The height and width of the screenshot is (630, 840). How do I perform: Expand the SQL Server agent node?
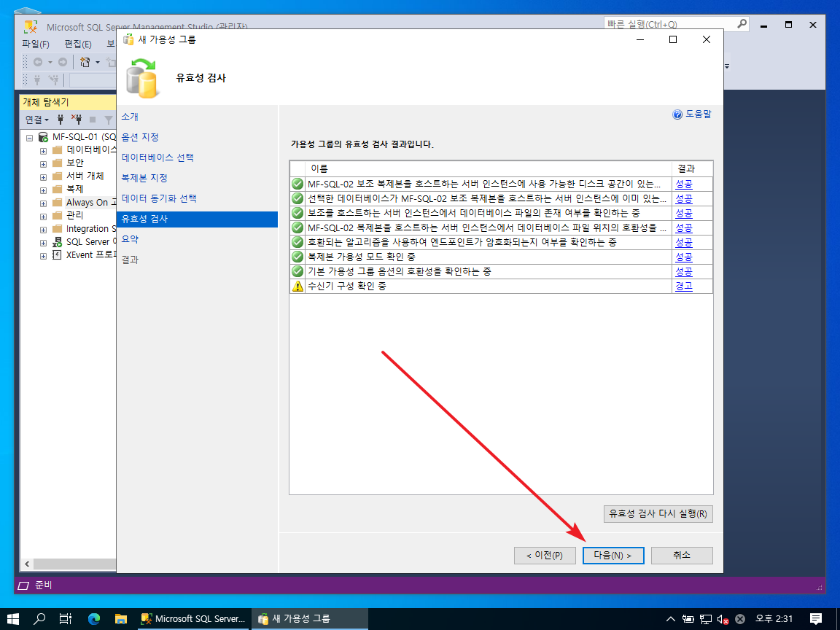[x=44, y=243]
